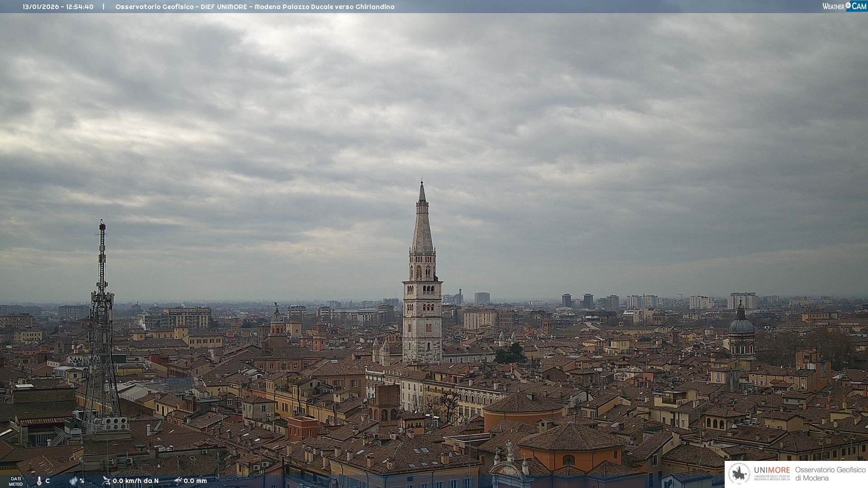
Task: Click the humidity water drops icon
Action: [x=73, y=481]
